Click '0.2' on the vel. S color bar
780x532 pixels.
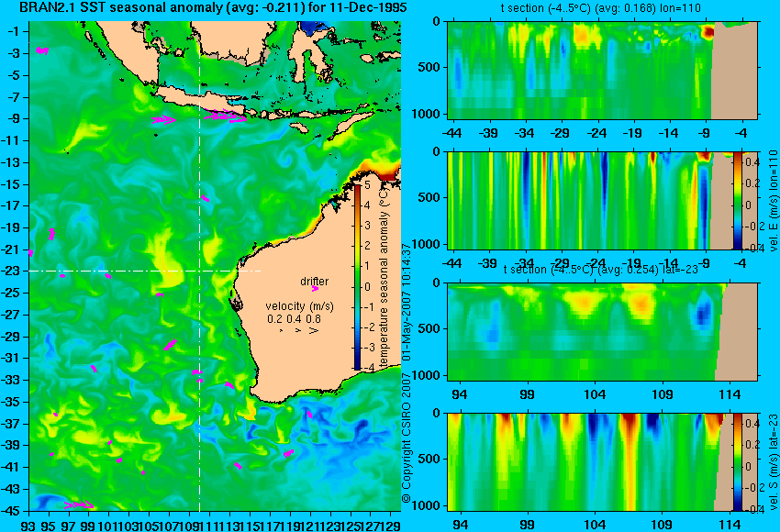point(752,445)
